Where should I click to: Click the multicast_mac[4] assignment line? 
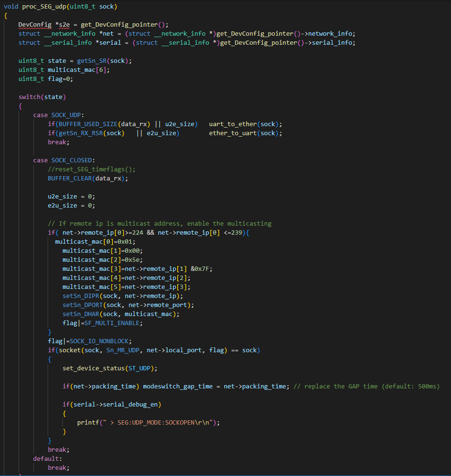click(126, 278)
